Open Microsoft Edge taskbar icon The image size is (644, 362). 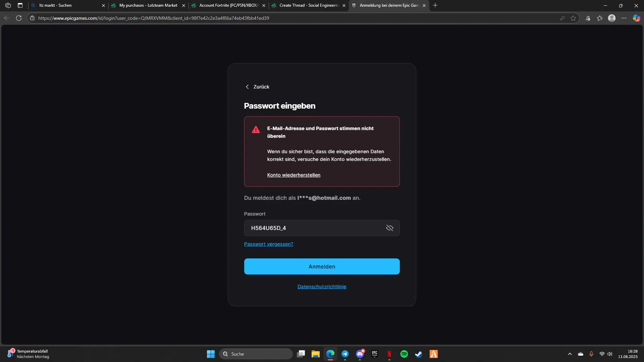[330, 354]
